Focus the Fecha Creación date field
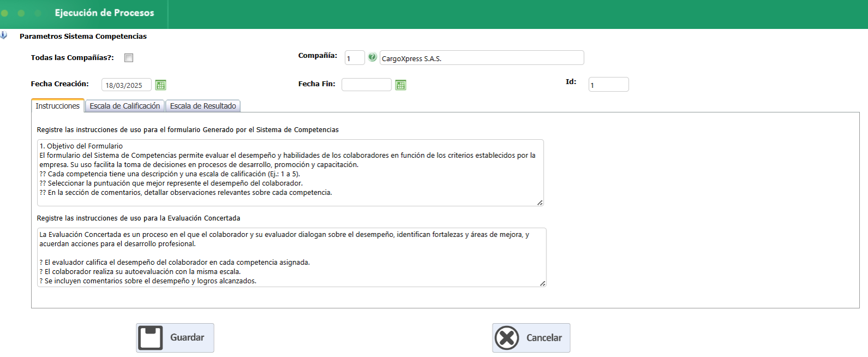This screenshot has width=868, height=357. click(x=126, y=85)
